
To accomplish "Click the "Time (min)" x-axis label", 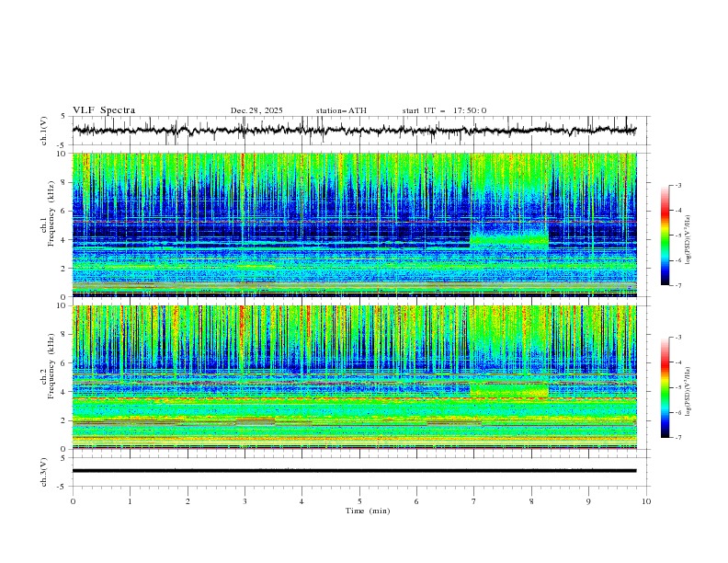I will [x=368, y=511].
